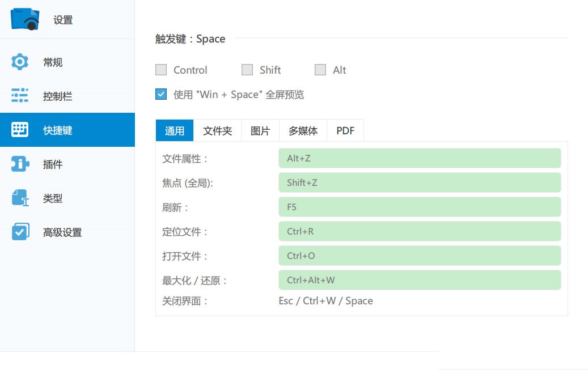Screen dimensions: 588x378
Task: Disable "Win + Space" fullscreen preview checkbox
Action: click(161, 94)
